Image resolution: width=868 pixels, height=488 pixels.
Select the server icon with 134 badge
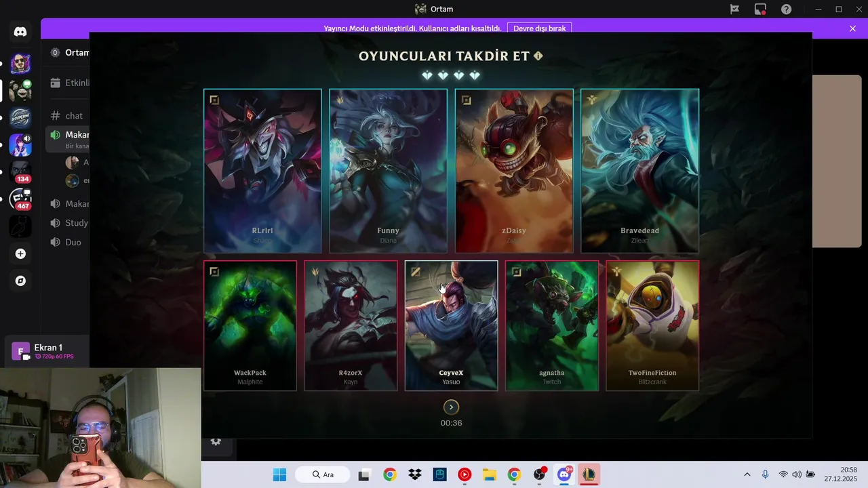[x=20, y=172]
